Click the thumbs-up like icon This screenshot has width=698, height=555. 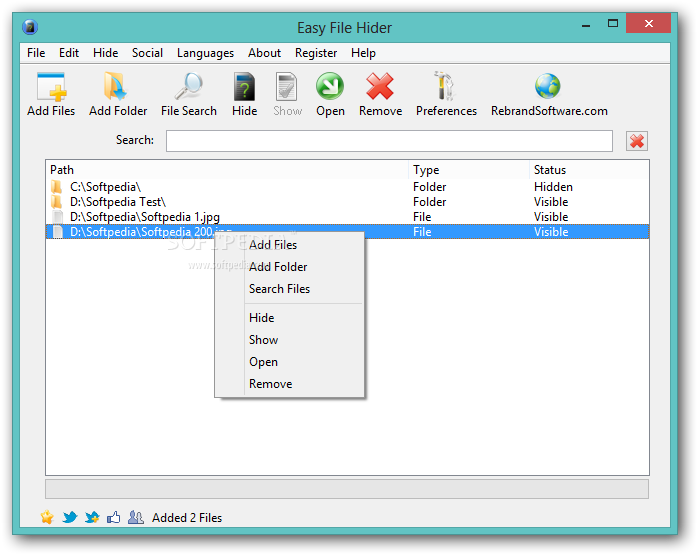[x=114, y=517]
